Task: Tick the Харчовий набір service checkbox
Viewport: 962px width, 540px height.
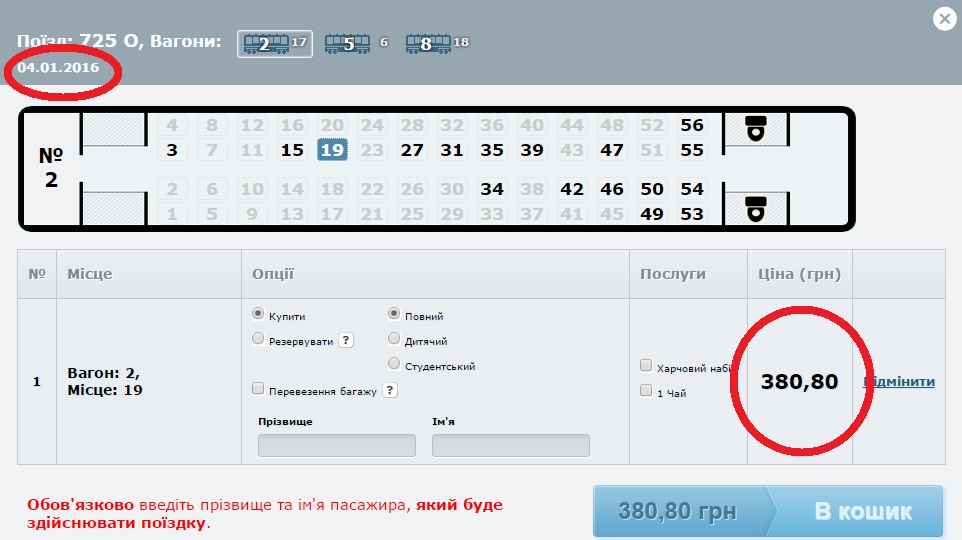Action: tap(645, 366)
